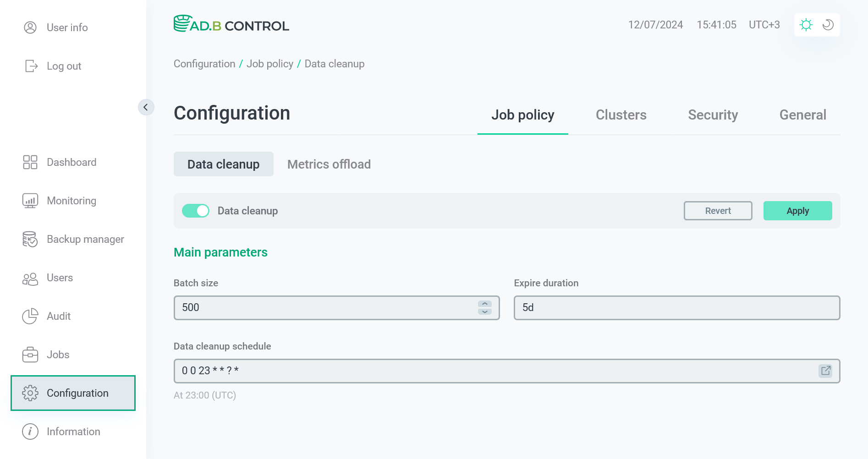This screenshot has height=459, width=868.
Task: Disable the Data cleanup toggle
Action: click(x=196, y=211)
